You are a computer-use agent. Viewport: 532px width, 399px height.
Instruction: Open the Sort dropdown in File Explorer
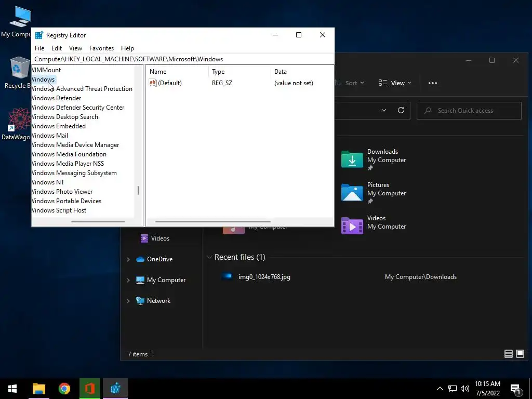350,83
